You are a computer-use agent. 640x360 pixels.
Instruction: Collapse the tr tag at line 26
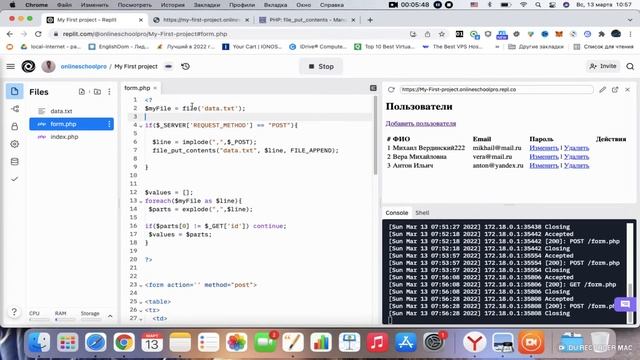[x=141, y=311]
